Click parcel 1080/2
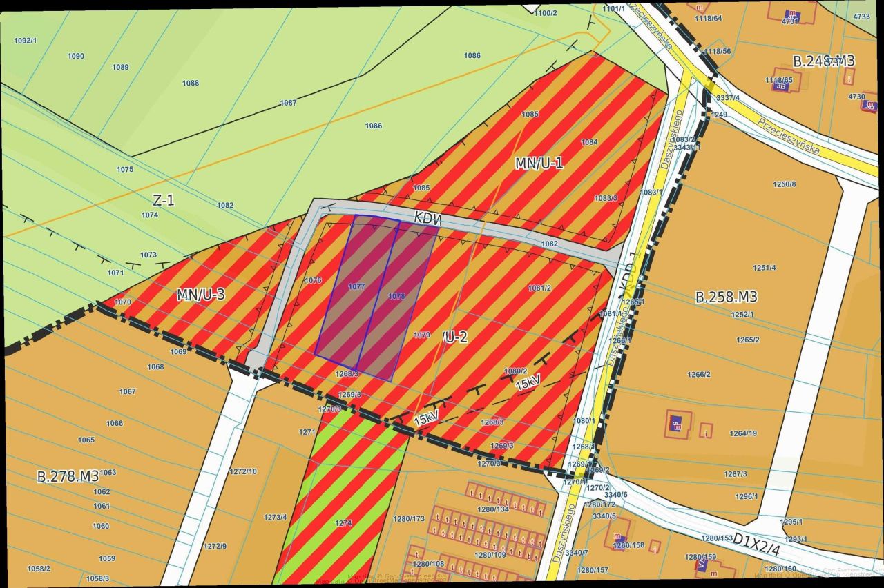 point(516,371)
